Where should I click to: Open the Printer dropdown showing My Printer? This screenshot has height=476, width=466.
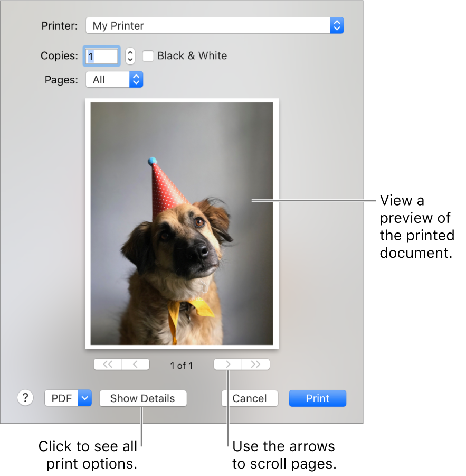[215, 25]
